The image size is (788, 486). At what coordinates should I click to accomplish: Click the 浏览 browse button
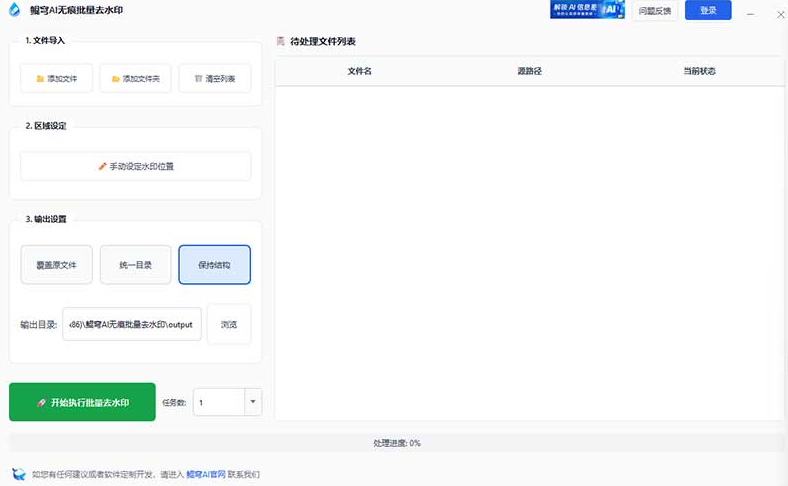(229, 324)
